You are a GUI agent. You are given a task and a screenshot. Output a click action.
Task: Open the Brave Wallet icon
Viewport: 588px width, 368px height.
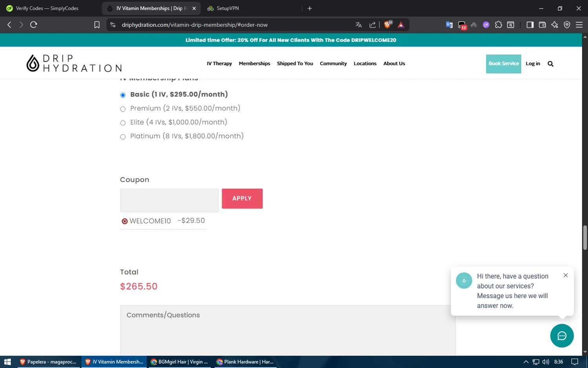tap(543, 25)
